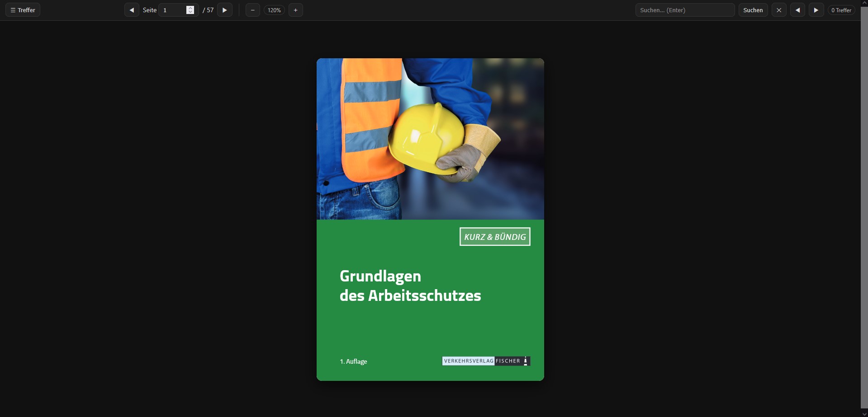Click the Seite page number field
The width and height of the screenshot is (868, 417).
point(172,10)
